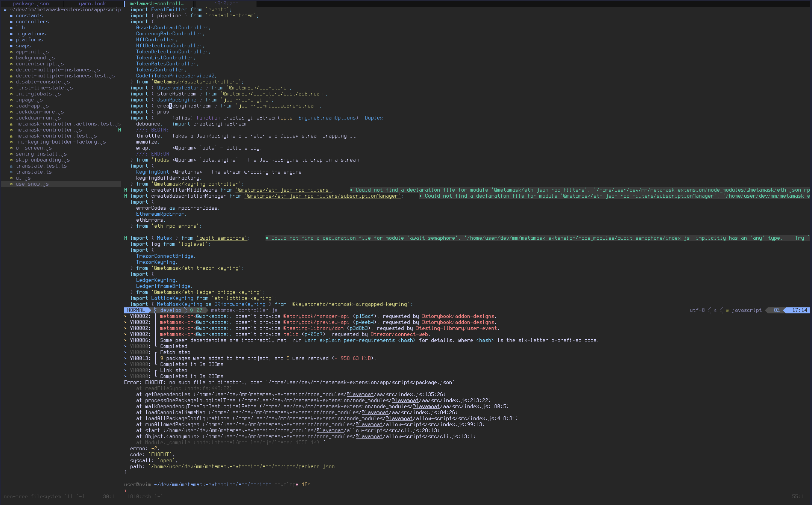Click javascript filetype icon in statusline
Viewport: 812px width, 505px height.
pyautogui.click(x=727, y=310)
